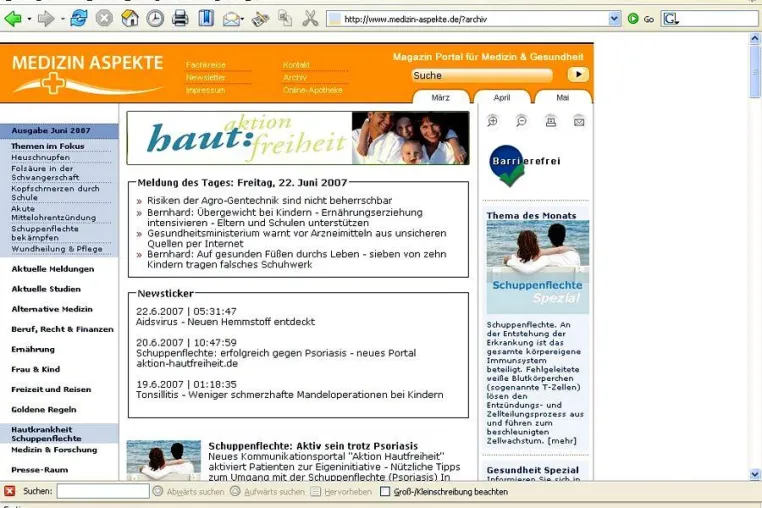Open the forward button history dropdown arrow
This screenshot has height=508, width=762.
(63, 19)
